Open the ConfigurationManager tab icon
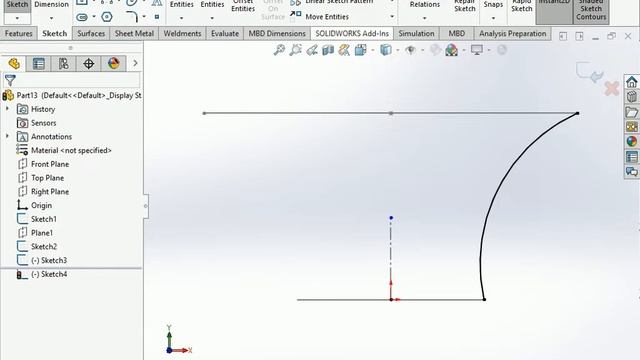 click(64, 64)
